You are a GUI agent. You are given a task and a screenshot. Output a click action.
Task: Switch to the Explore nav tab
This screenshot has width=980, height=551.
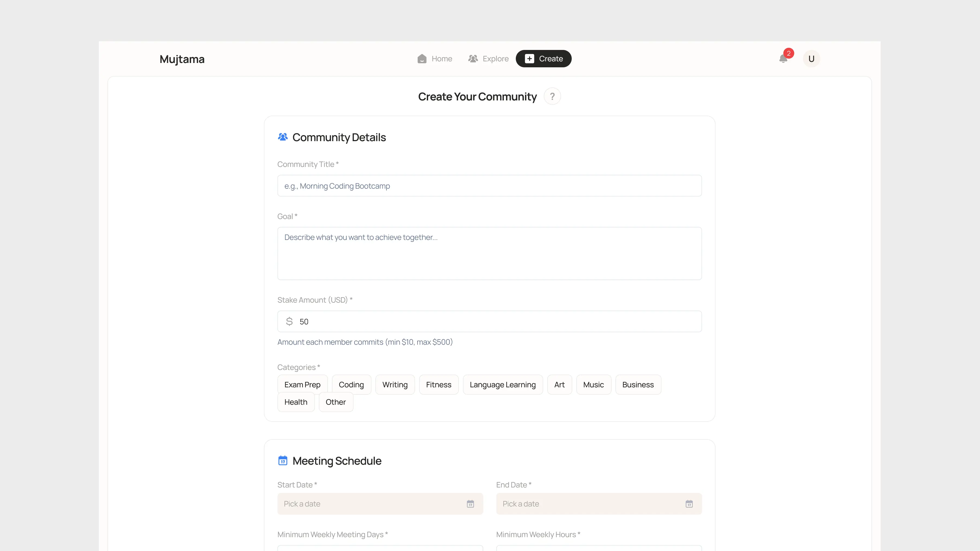[495, 59]
